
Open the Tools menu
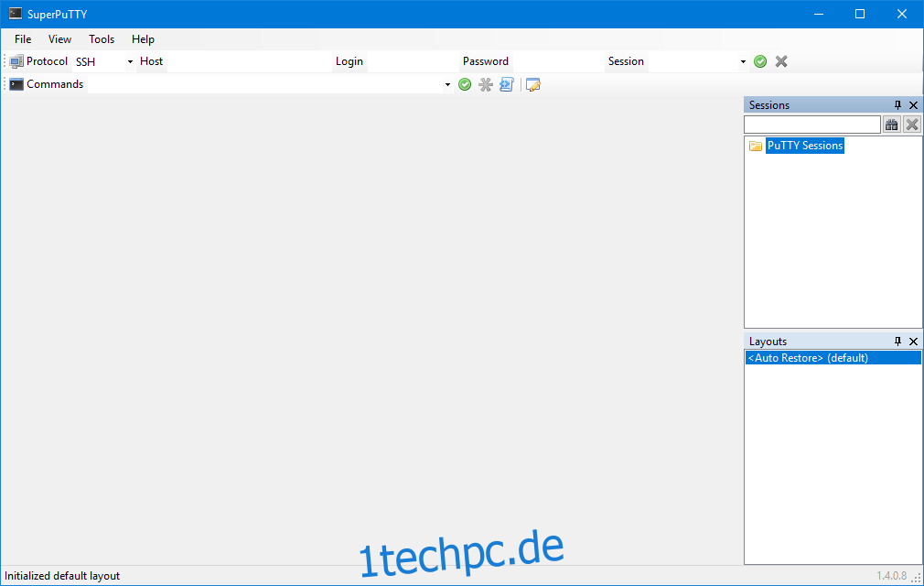pyautogui.click(x=102, y=39)
